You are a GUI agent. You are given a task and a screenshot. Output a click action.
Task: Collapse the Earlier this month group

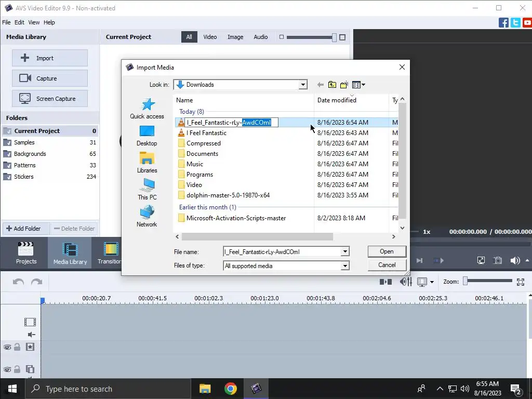point(208,207)
